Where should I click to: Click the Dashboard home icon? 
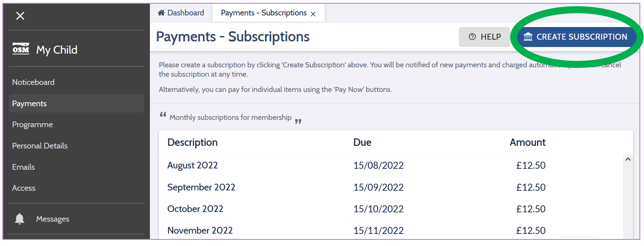click(161, 13)
